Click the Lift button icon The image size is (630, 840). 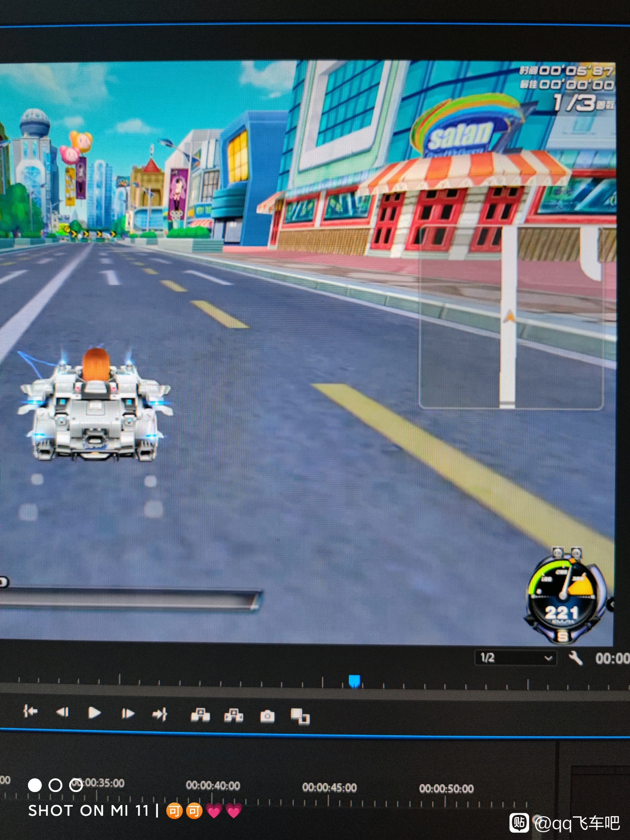click(200, 714)
